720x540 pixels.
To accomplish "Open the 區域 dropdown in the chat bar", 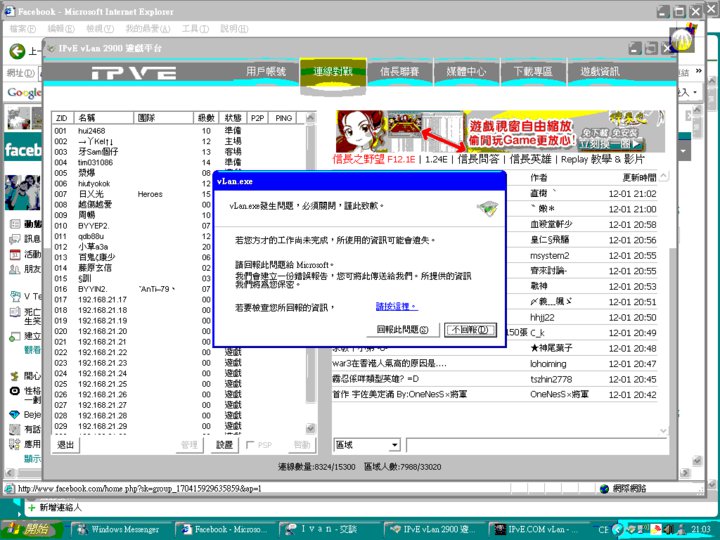I will pos(394,445).
